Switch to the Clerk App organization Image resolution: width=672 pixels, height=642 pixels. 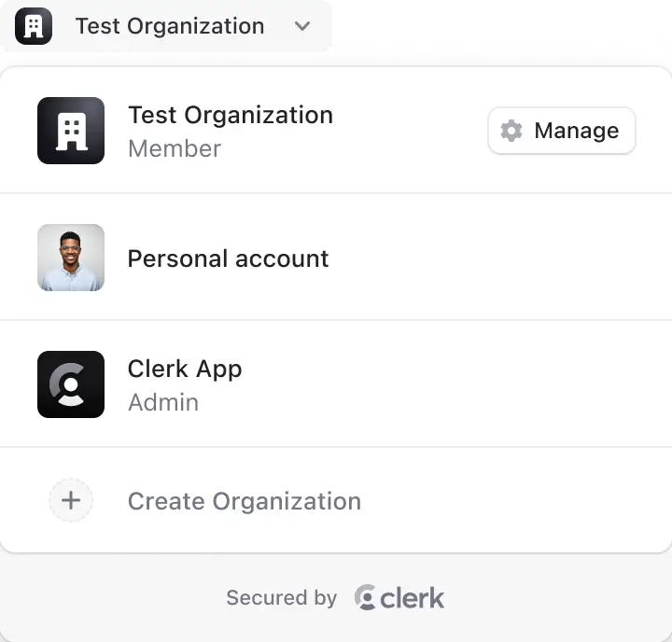(185, 370)
